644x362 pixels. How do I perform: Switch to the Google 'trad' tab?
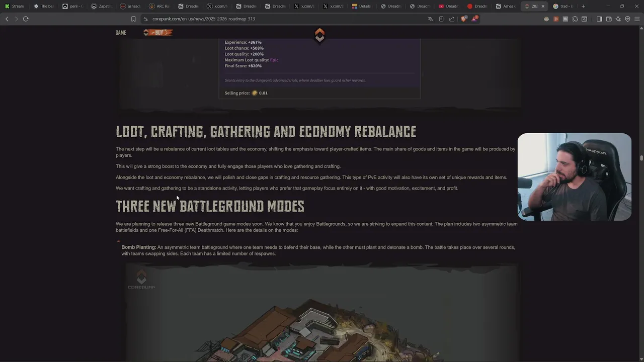tap(563, 6)
